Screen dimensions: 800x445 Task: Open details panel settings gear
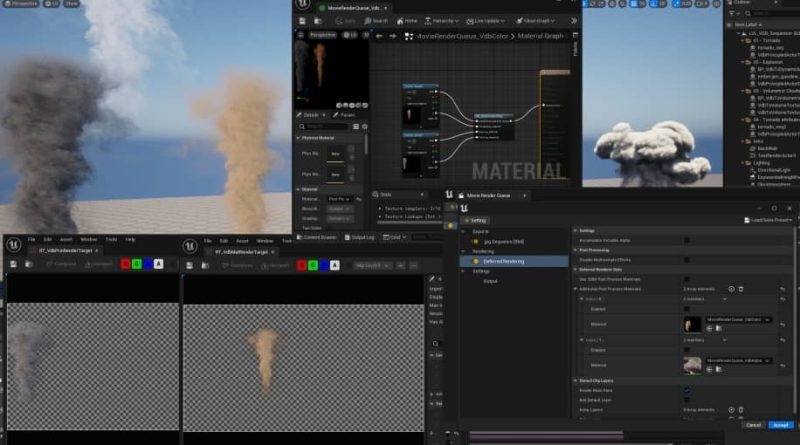(x=364, y=127)
